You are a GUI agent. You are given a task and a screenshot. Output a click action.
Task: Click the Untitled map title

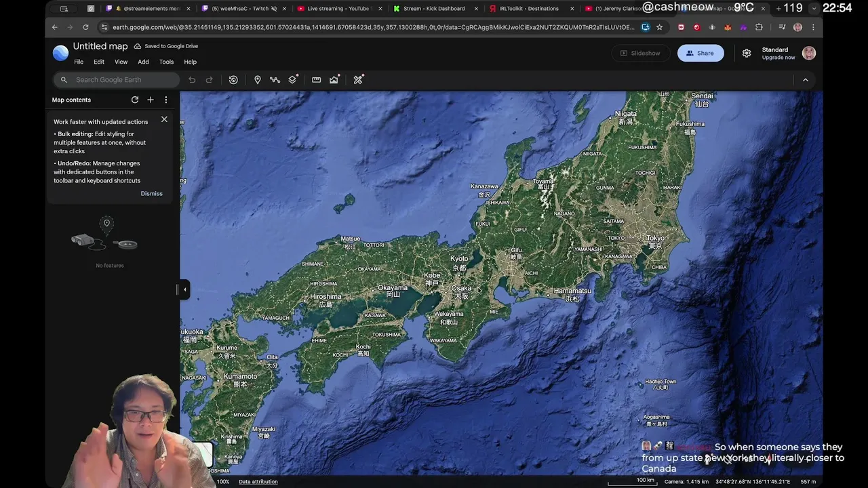tap(100, 46)
